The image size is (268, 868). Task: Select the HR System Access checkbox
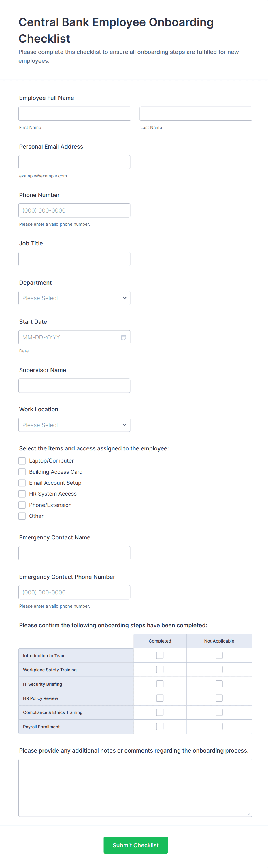(x=22, y=494)
